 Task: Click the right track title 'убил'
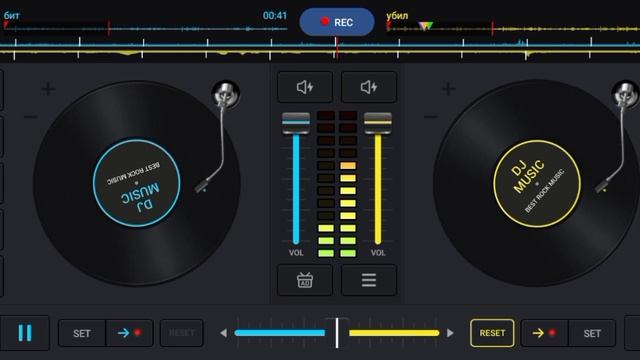(x=397, y=16)
